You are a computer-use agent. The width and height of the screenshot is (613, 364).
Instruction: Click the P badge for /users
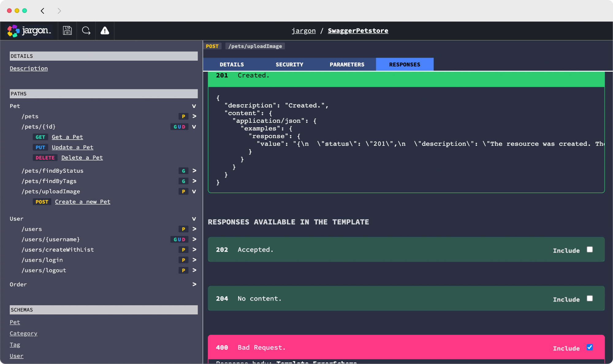tap(183, 229)
